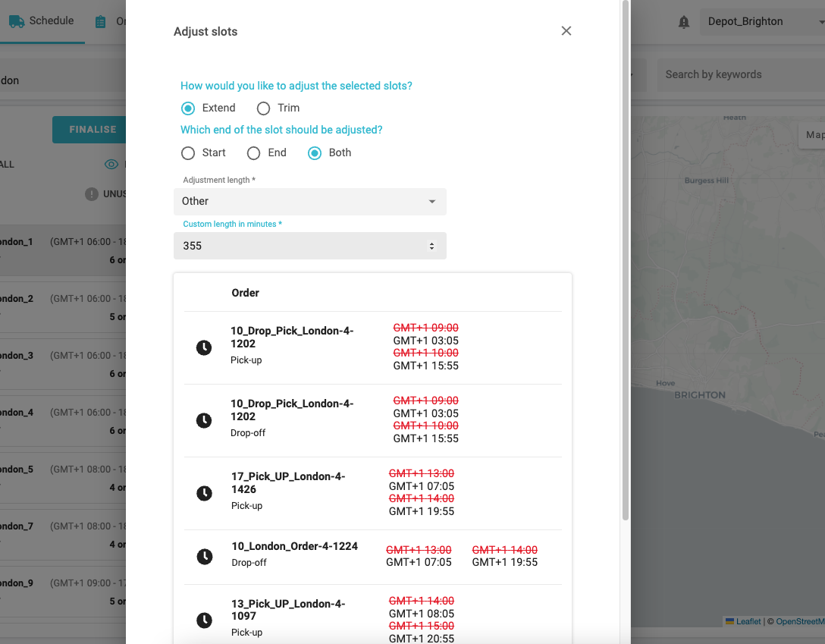
Task: Click clock icon for 17_Pick_UP_London-4-1426 order
Action: pos(204,493)
